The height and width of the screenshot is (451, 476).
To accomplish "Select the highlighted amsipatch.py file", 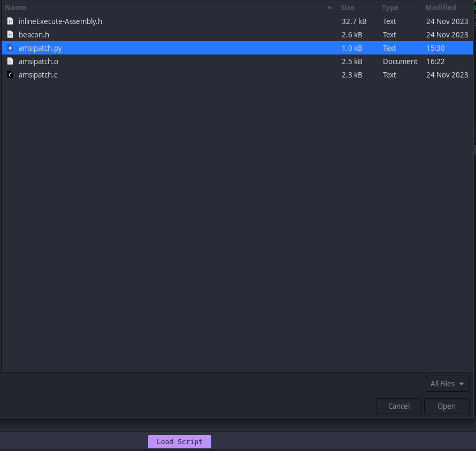I will [160, 48].
